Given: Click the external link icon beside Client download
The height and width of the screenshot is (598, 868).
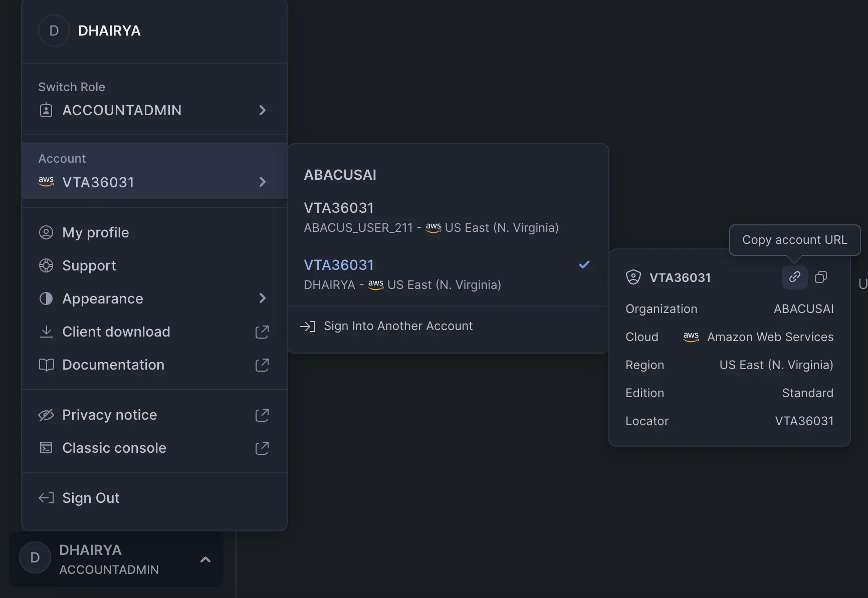Looking at the screenshot, I should 262,332.
